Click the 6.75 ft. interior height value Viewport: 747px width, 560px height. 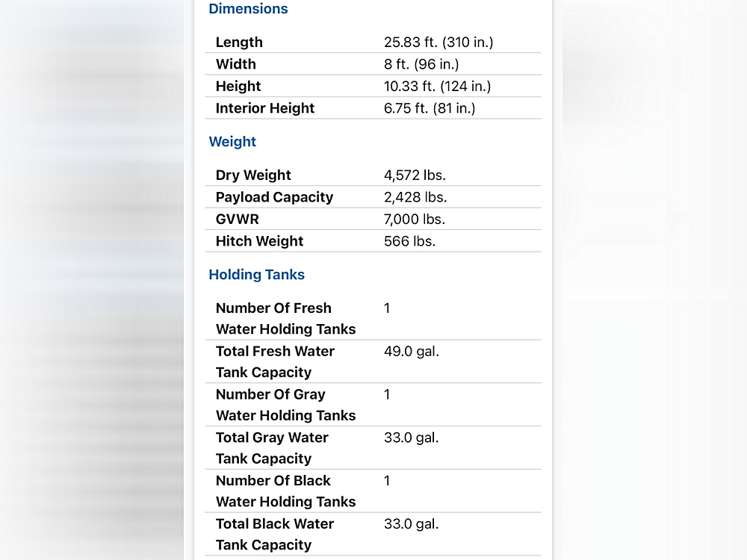(x=430, y=108)
